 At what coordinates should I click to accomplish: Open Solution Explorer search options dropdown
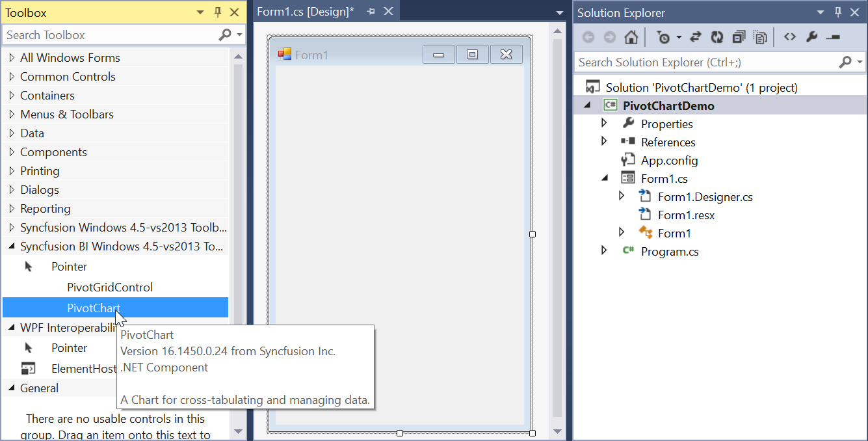(860, 62)
